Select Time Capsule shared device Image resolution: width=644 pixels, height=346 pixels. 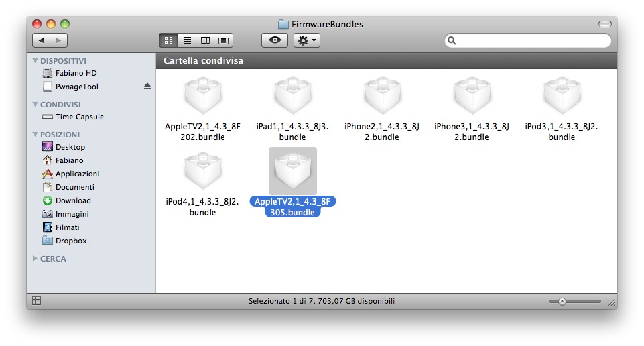point(79,117)
